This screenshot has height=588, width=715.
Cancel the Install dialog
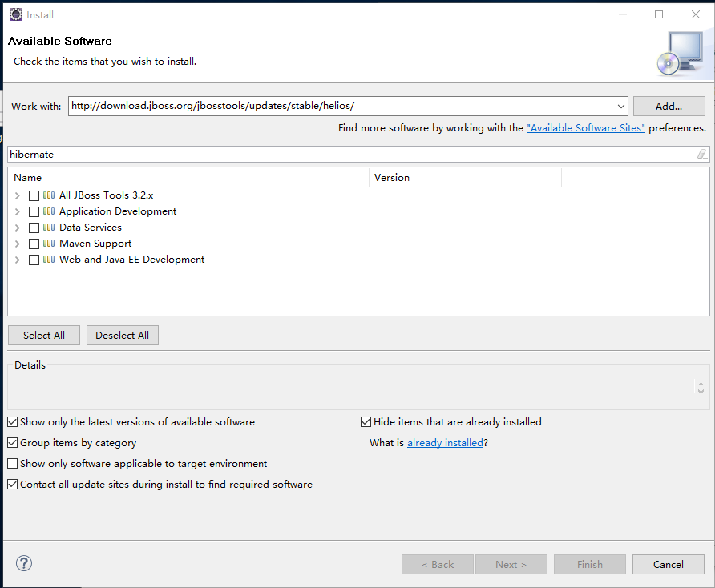[668, 564]
